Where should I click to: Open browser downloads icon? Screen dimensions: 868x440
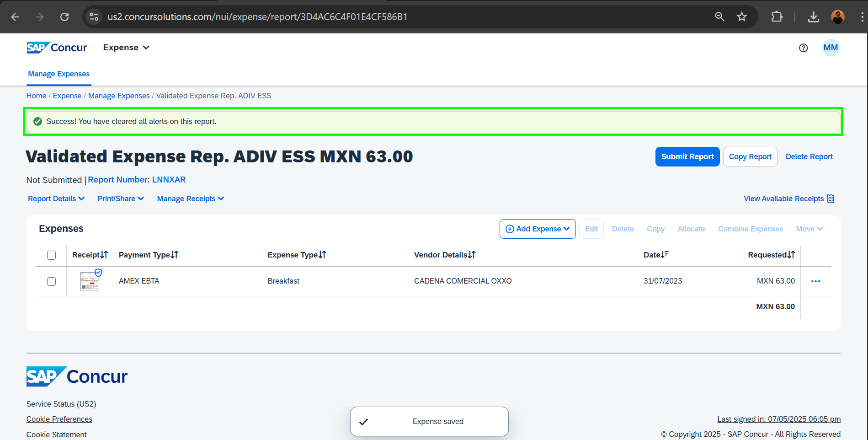coord(813,17)
